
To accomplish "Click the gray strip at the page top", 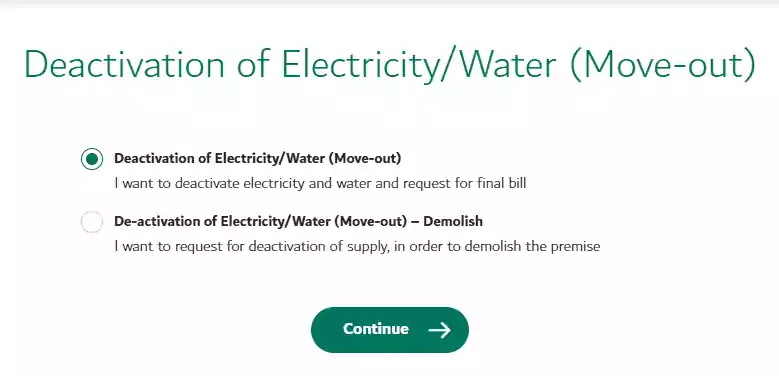I will click(x=390, y=3).
